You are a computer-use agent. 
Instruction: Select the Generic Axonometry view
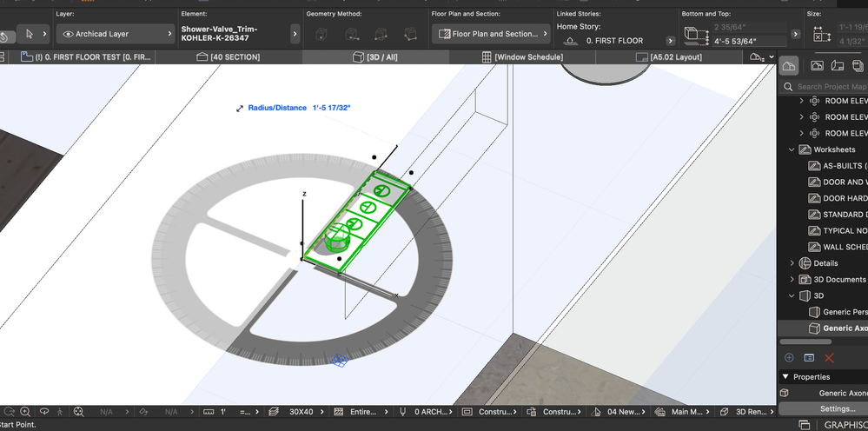[x=837, y=328]
